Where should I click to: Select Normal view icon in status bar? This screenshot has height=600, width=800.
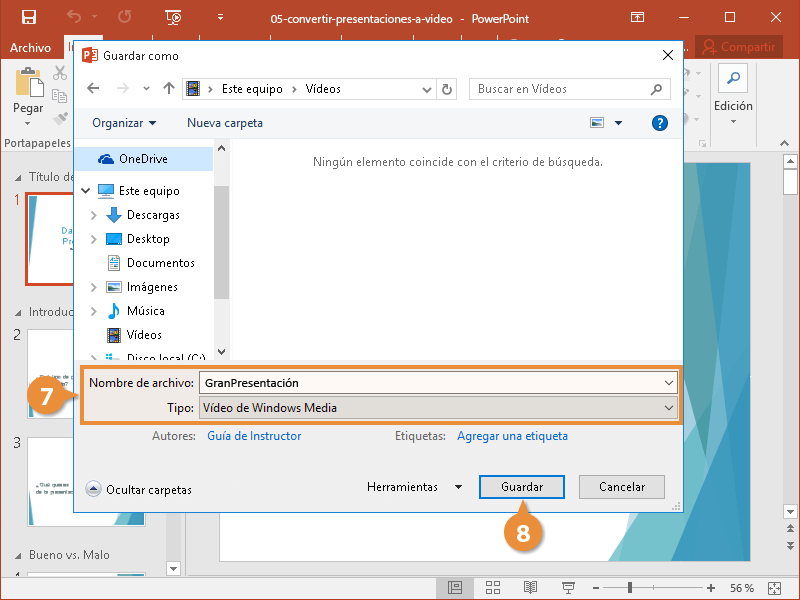point(455,587)
